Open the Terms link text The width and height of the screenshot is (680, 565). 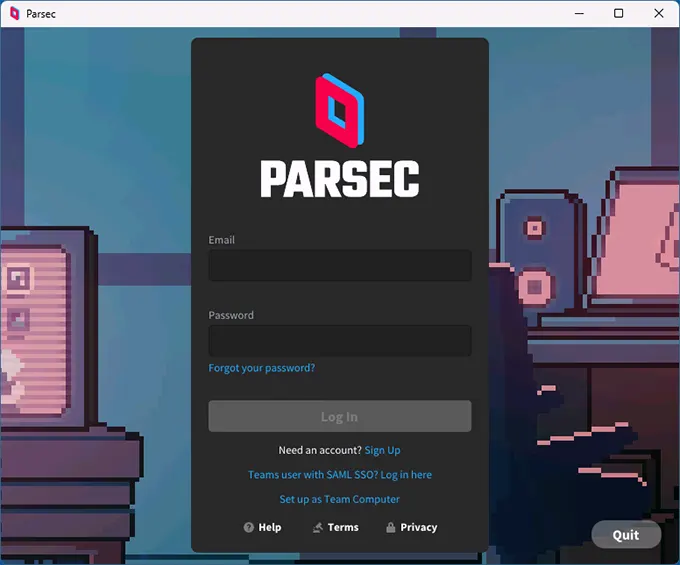[343, 527]
